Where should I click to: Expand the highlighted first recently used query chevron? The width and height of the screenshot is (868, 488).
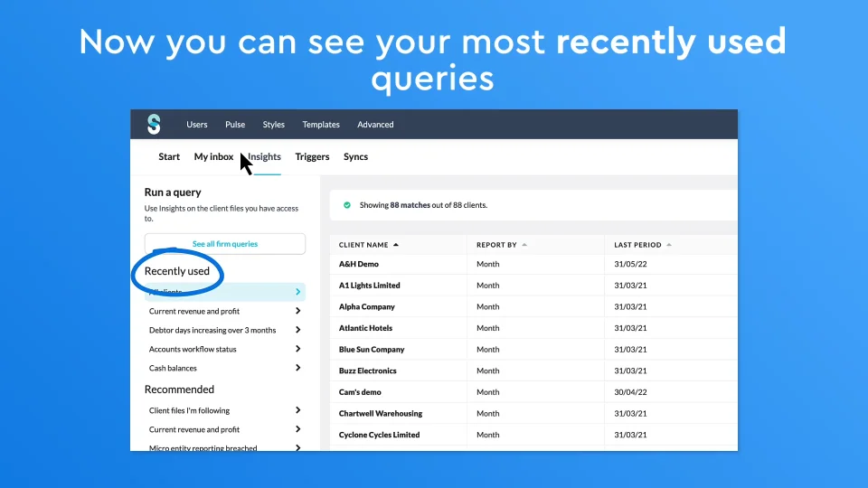(297, 292)
